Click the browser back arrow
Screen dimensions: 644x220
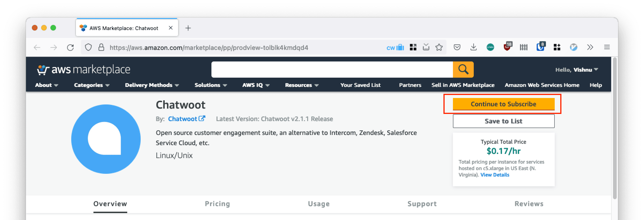pyautogui.click(x=37, y=47)
